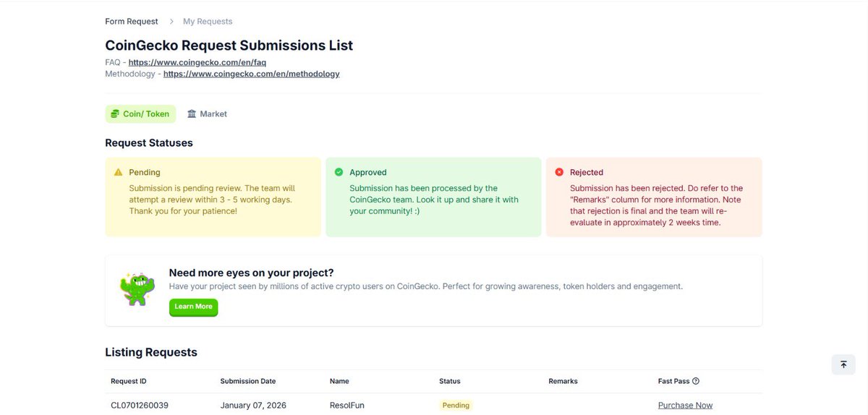Click the Remarks column header

(x=563, y=381)
